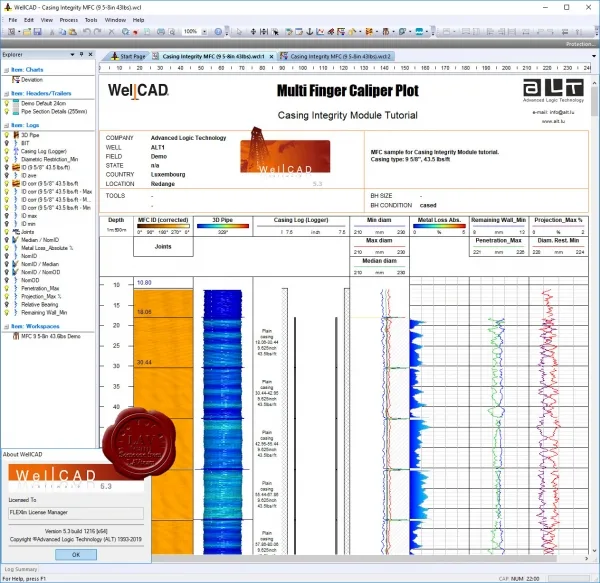Click the horizontal fit-width arrows icon

click(264, 32)
